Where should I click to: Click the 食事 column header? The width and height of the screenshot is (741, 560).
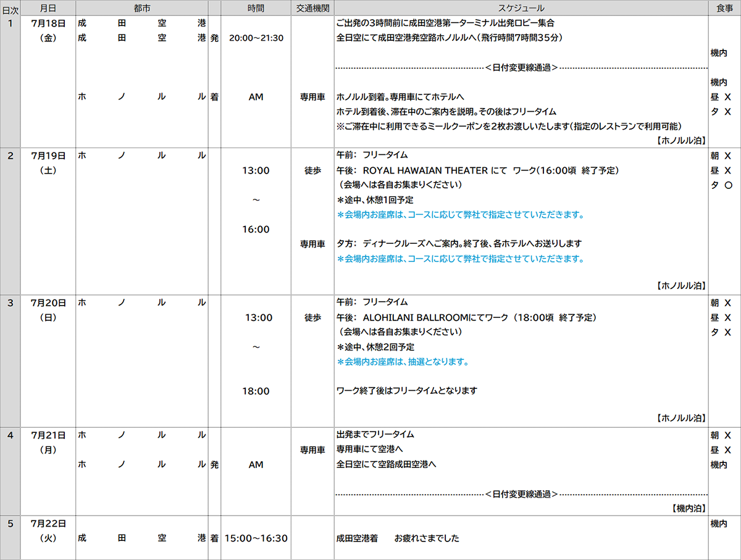pyautogui.click(x=724, y=8)
